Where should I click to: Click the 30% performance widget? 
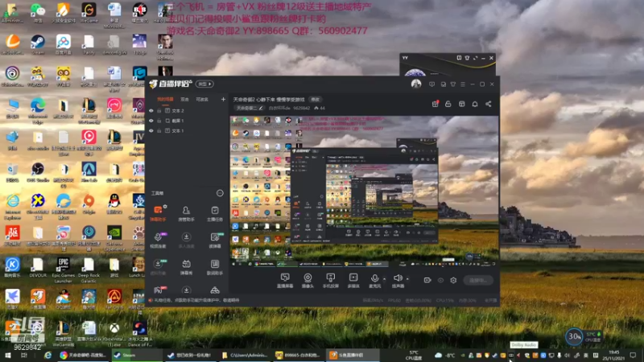click(x=574, y=336)
